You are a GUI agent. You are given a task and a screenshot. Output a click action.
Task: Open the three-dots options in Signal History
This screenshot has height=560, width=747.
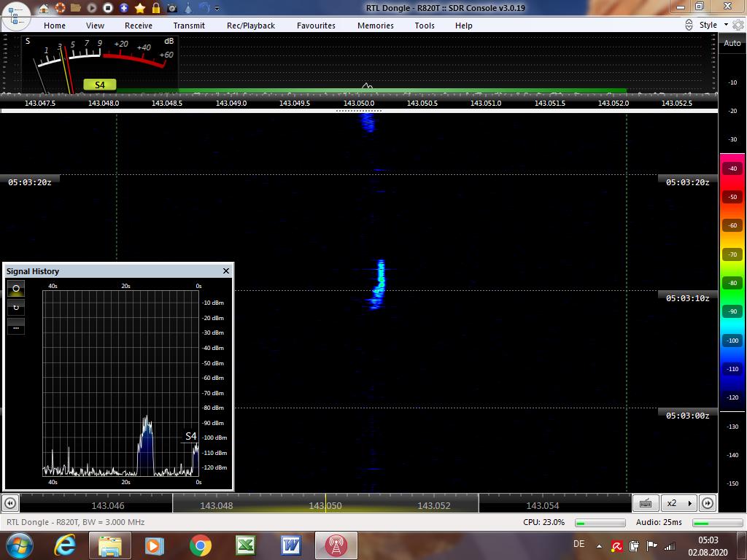pyautogui.click(x=16, y=327)
